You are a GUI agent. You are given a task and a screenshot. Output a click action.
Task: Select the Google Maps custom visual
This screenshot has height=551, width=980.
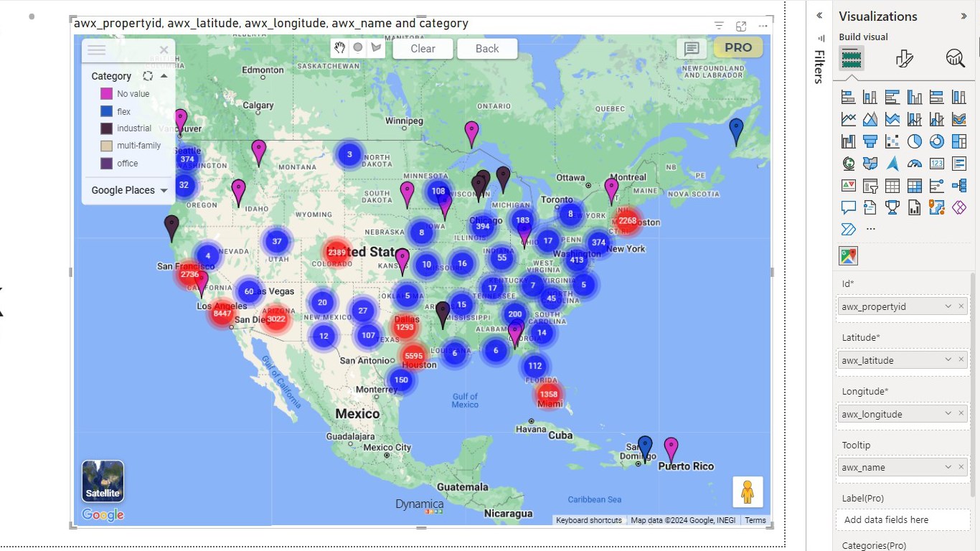tap(848, 256)
